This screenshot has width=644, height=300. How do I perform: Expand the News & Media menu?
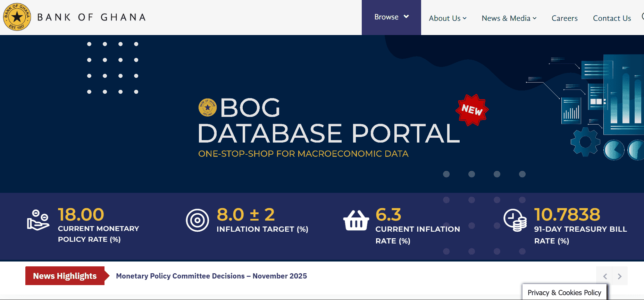[509, 18]
